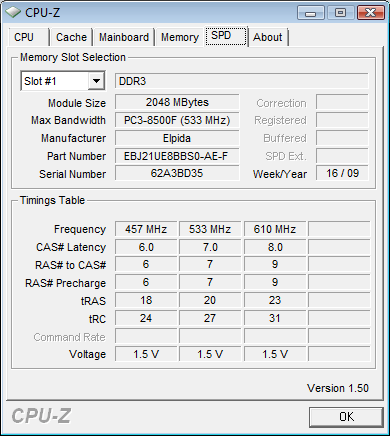
Task: Maximize the CPU-Z window
Action: 340,13
